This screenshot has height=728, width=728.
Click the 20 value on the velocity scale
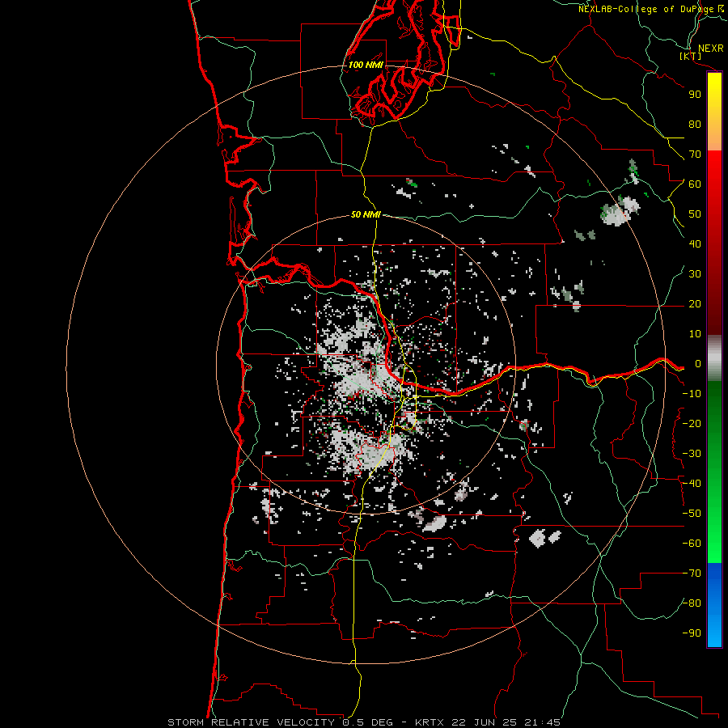pos(695,303)
